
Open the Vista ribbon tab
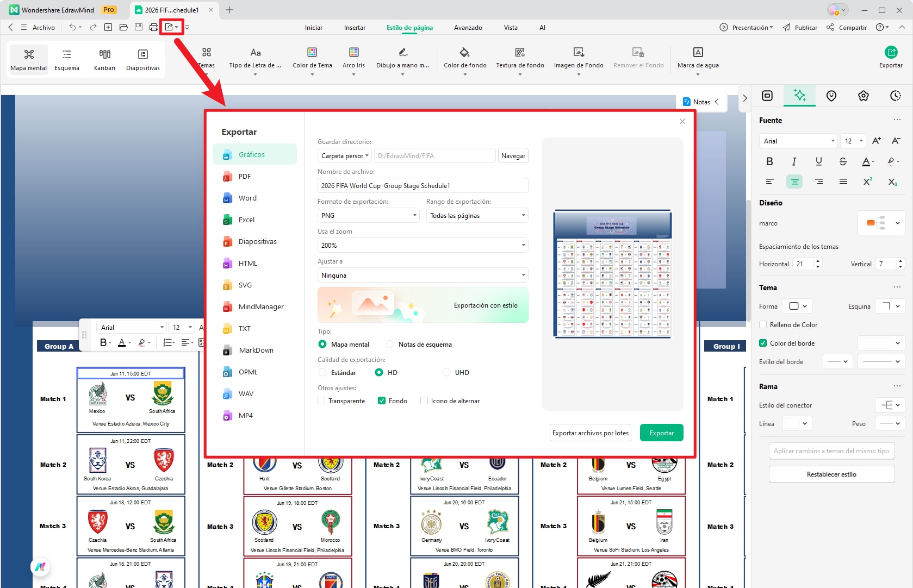click(x=511, y=27)
